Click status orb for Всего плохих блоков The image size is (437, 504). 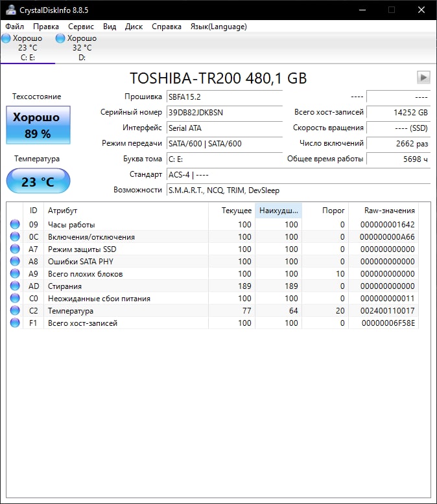tap(15, 274)
